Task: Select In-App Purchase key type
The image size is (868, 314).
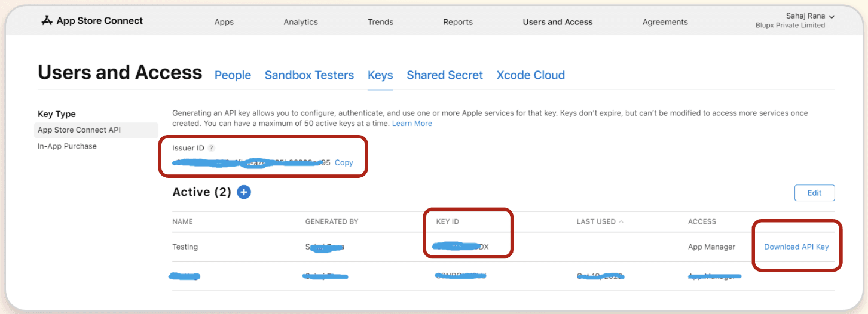Action: (67, 146)
